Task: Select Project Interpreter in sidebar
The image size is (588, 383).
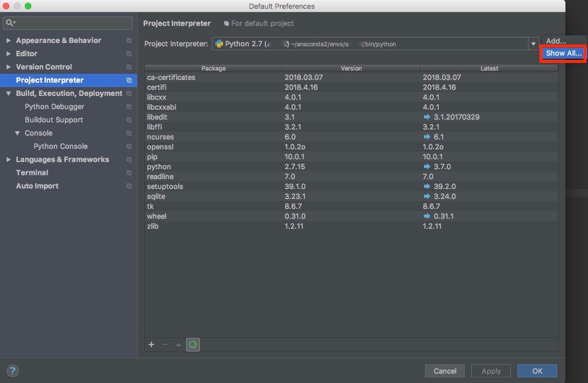Action: [x=68, y=80]
